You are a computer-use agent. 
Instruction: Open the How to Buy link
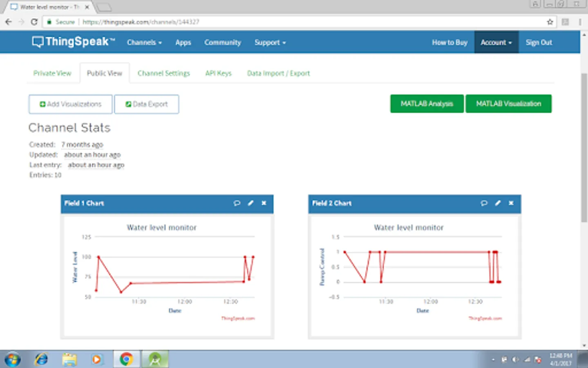pos(450,43)
